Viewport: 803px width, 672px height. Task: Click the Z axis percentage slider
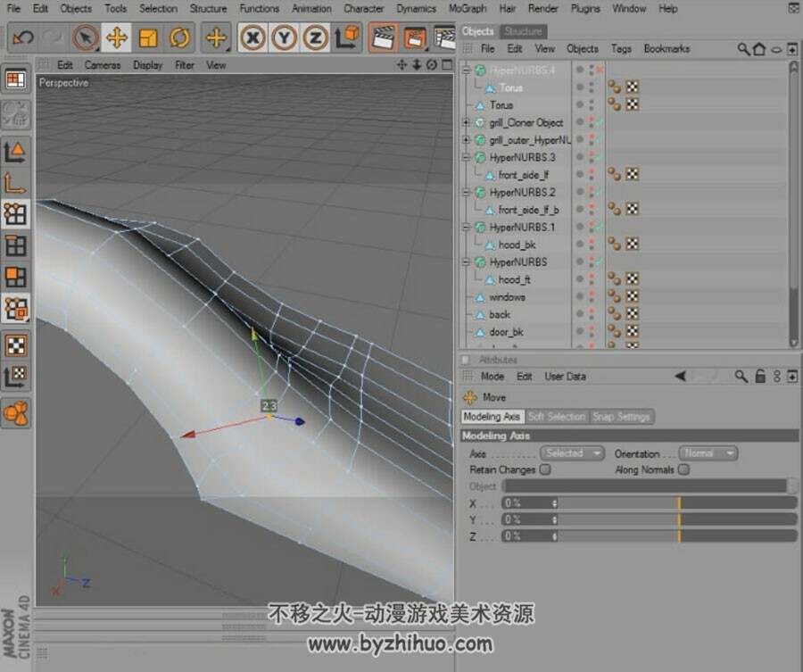677,535
